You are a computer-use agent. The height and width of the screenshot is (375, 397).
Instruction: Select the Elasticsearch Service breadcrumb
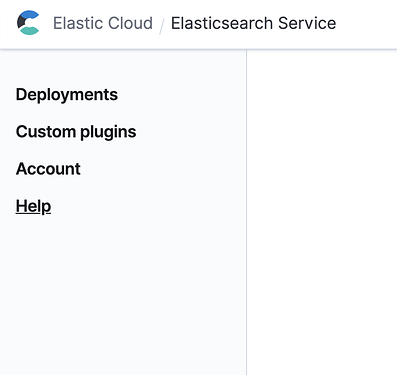253,23
